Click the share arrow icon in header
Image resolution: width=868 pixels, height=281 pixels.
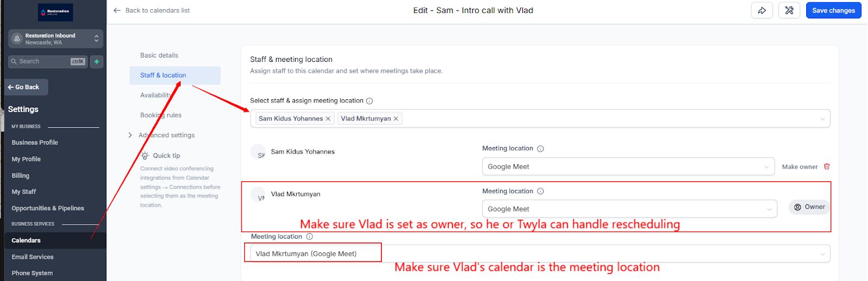[762, 10]
